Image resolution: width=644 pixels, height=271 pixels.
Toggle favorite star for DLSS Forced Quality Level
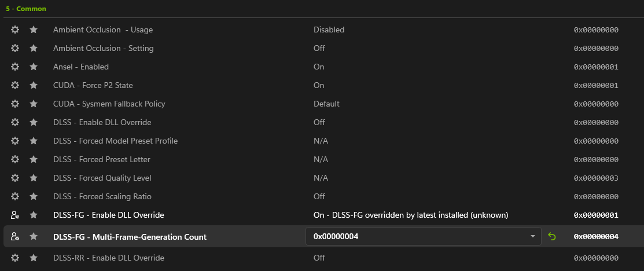pyautogui.click(x=34, y=178)
